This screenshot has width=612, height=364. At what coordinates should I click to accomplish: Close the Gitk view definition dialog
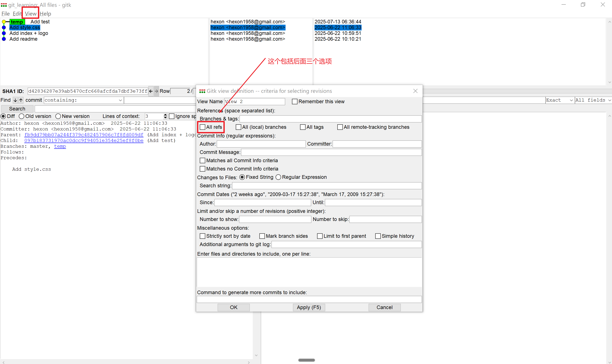(415, 91)
